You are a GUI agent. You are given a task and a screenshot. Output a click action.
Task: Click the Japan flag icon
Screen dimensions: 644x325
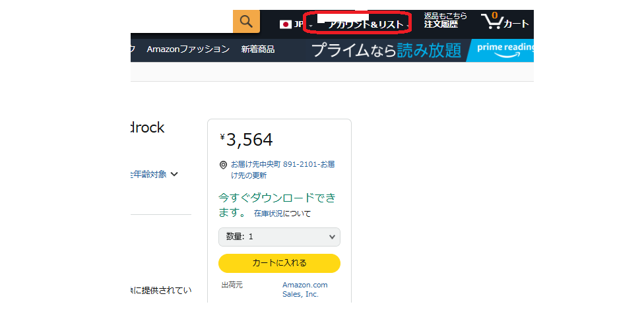tap(286, 24)
